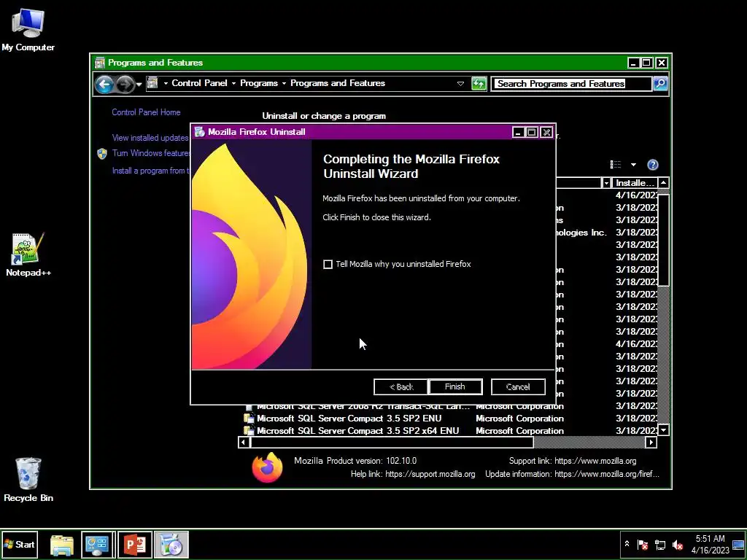Click the network tray icon

point(660,544)
